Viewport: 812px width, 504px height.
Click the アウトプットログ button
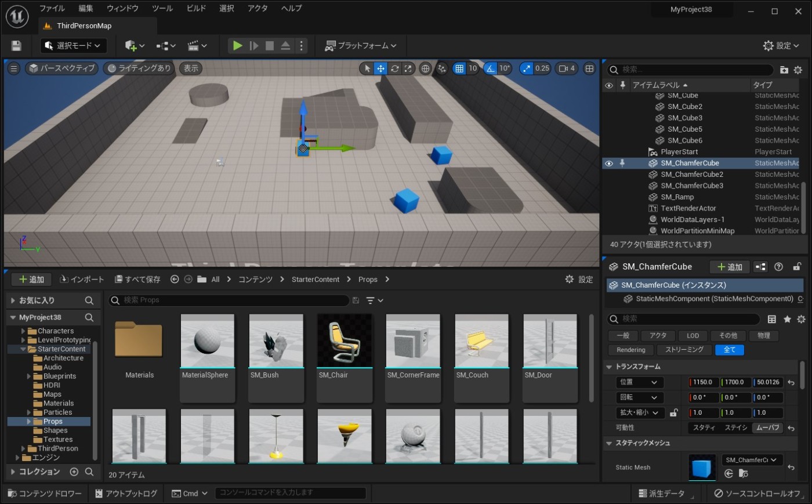pyautogui.click(x=126, y=494)
